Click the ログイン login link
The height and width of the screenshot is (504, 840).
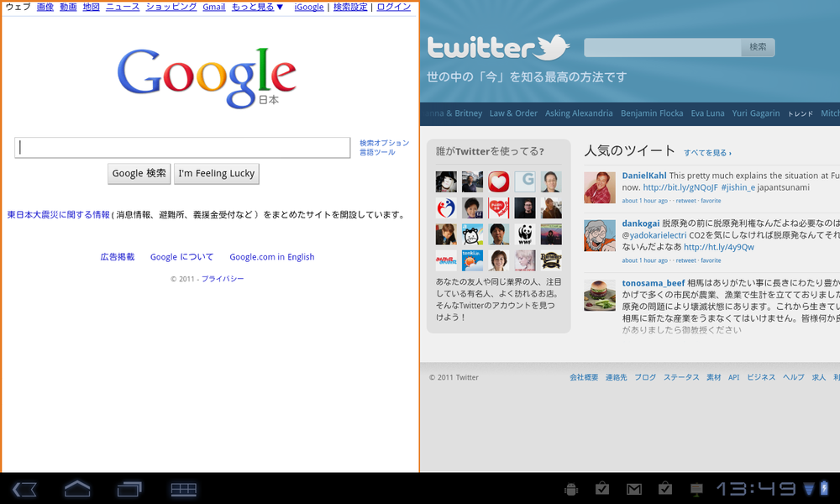(394, 7)
